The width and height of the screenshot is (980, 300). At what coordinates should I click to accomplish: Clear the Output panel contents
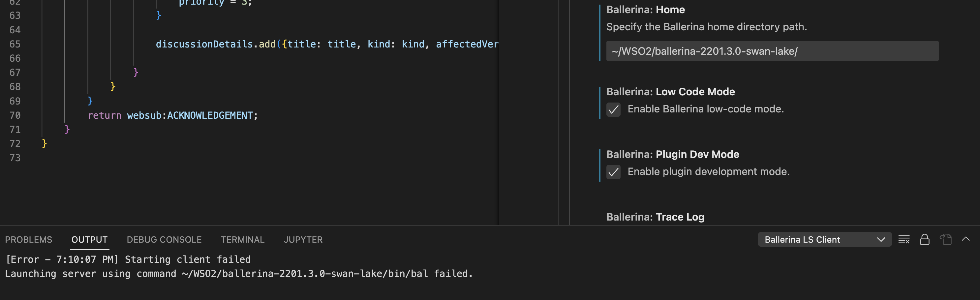[903, 239]
